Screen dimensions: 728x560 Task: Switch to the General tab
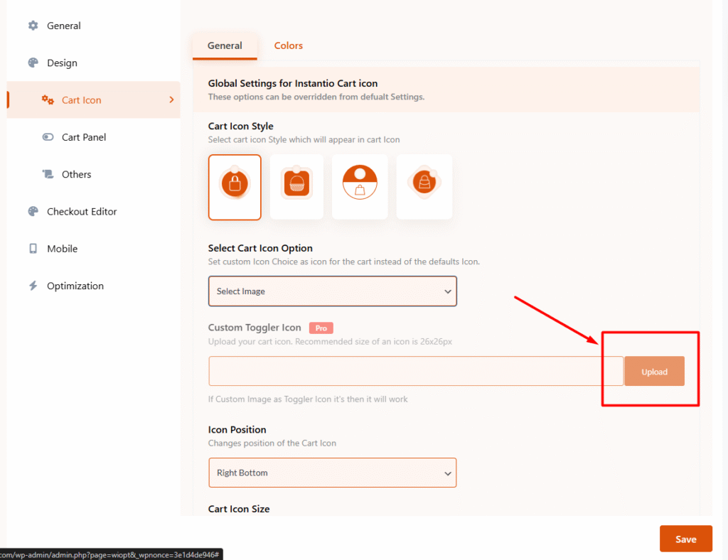pos(225,45)
